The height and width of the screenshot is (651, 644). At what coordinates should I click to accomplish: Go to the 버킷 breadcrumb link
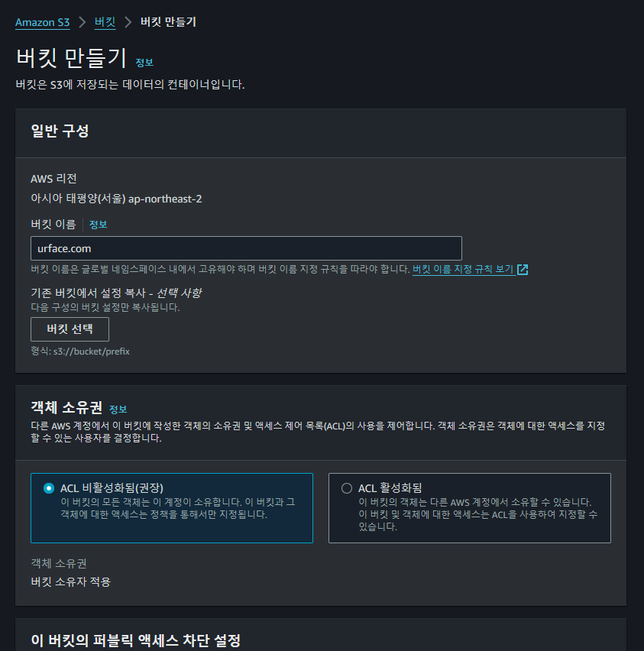tap(105, 21)
